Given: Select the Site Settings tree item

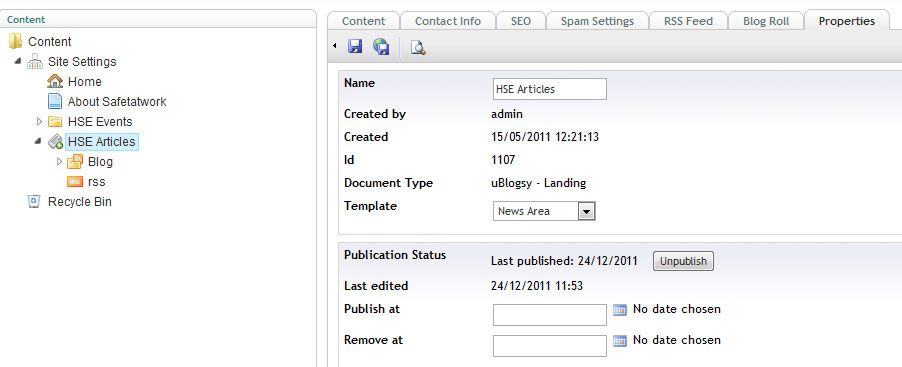Looking at the screenshot, I should (x=82, y=62).
